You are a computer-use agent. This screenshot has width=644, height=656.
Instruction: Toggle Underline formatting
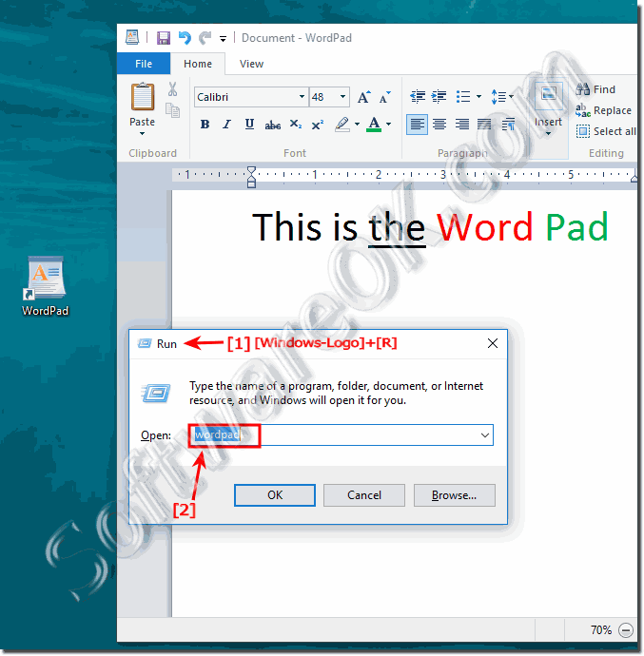click(x=249, y=125)
